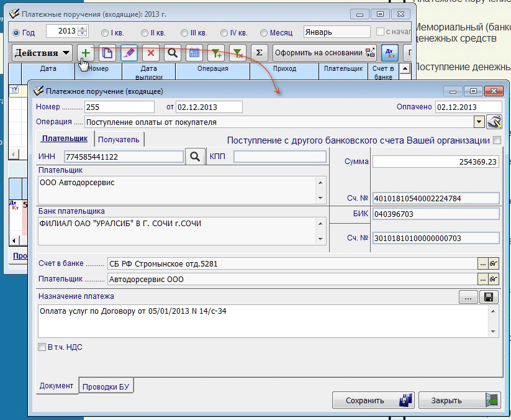
Task: Switch to the Проводки БУ tab
Action: click(x=106, y=386)
